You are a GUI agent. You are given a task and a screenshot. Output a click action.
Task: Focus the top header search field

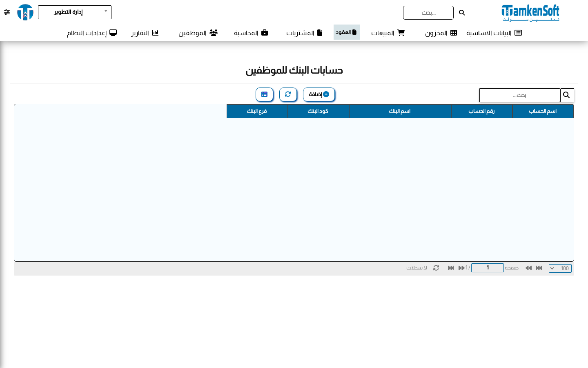428,13
